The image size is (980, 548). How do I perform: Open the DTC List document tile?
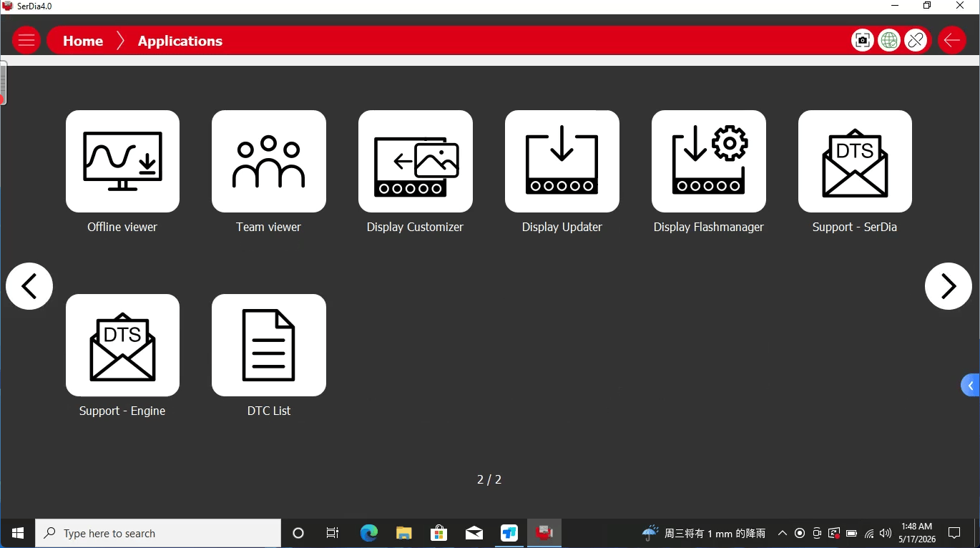269,345
